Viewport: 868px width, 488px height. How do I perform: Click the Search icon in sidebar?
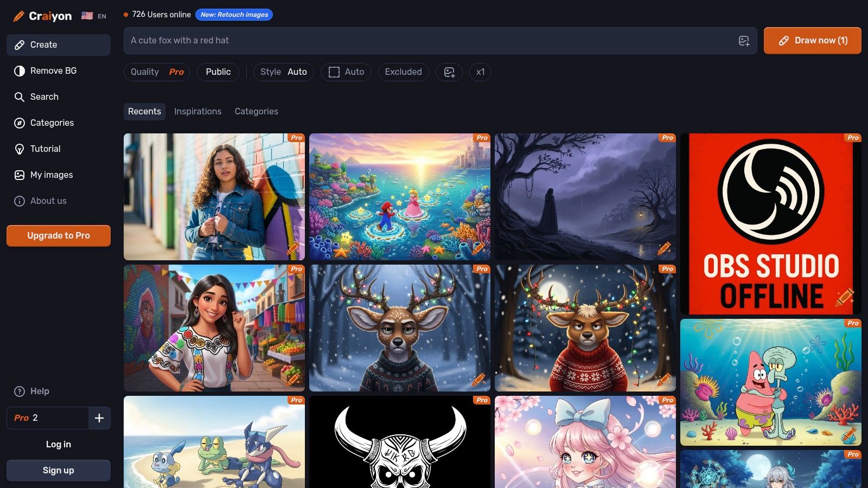20,97
